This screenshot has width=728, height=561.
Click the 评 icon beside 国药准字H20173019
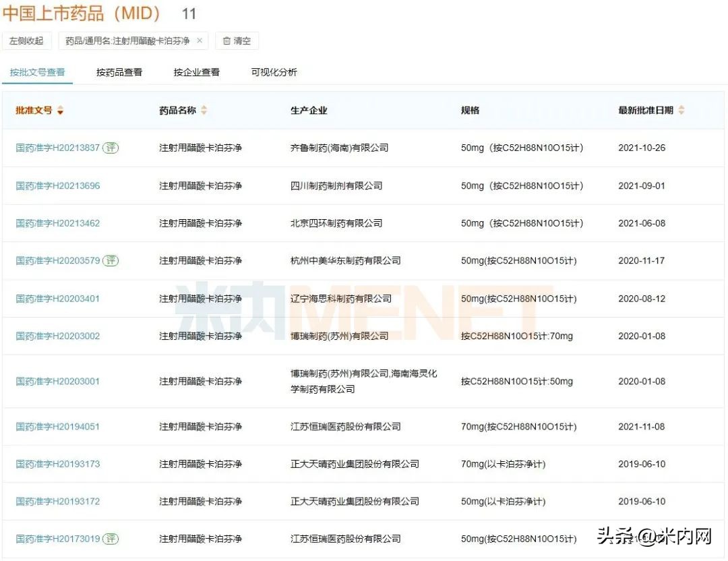tap(111, 539)
